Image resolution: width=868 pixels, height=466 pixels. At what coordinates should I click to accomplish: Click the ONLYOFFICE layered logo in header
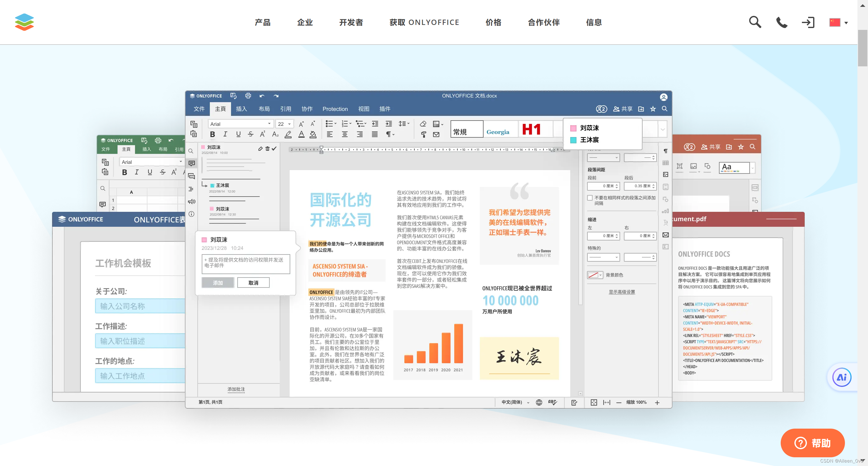[x=24, y=22]
